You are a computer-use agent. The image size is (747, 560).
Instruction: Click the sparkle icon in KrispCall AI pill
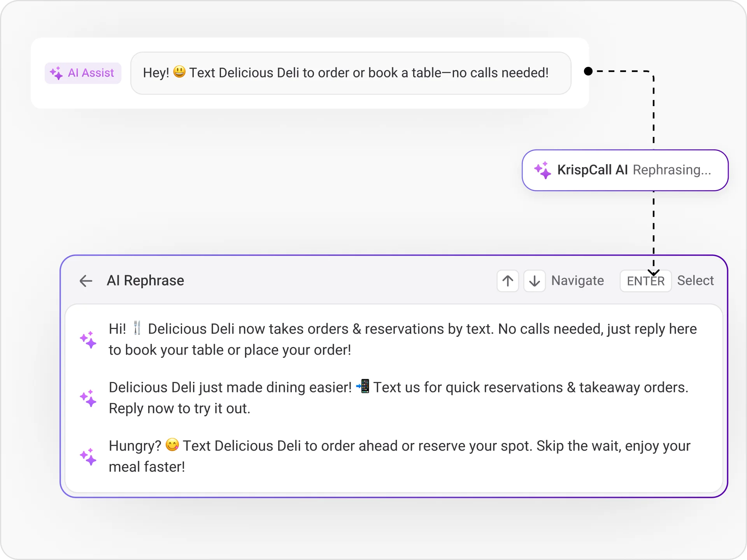(543, 170)
